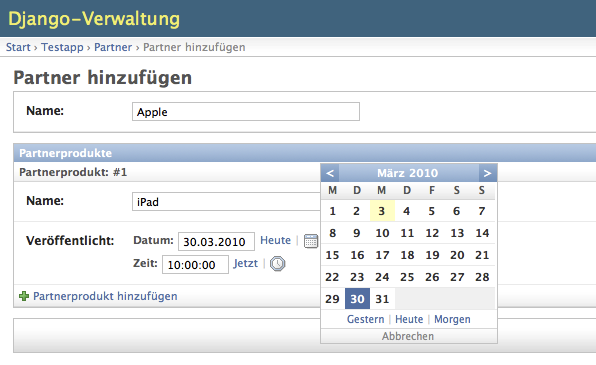Select day 4 in the calendar

(x=407, y=211)
